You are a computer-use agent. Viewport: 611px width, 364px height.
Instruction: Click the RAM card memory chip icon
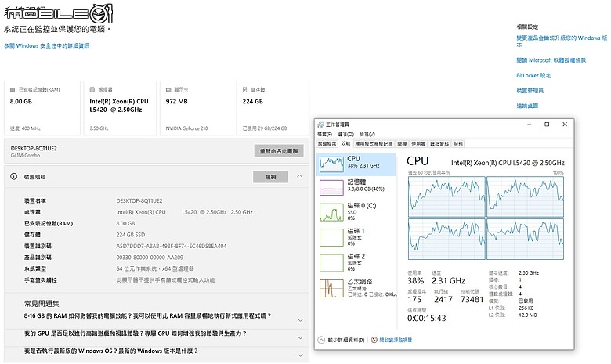pyautogui.click(x=13, y=89)
